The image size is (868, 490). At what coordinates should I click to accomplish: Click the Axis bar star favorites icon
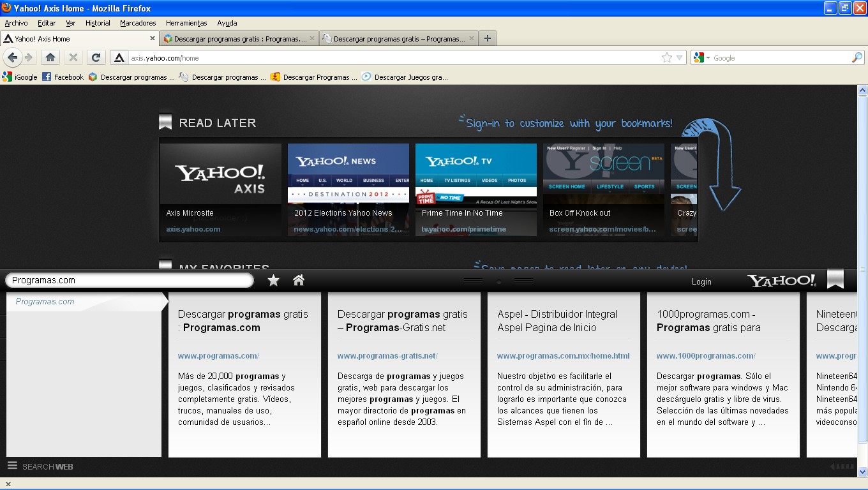[x=273, y=280]
